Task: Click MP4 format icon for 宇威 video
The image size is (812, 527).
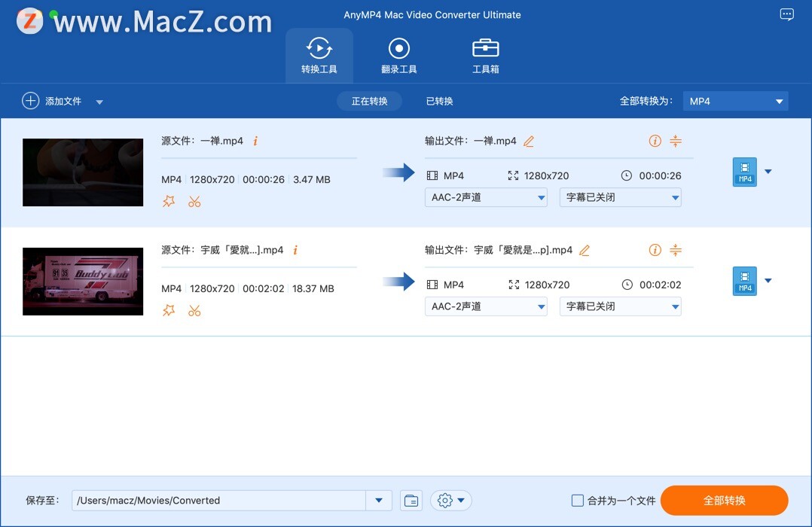Action: pyautogui.click(x=745, y=281)
